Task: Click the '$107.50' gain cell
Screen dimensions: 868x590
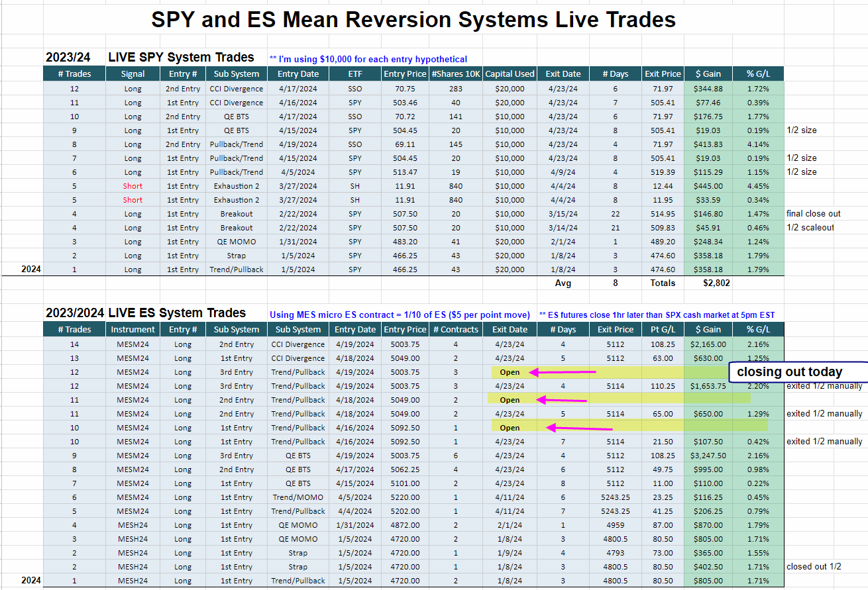Action: click(x=708, y=442)
